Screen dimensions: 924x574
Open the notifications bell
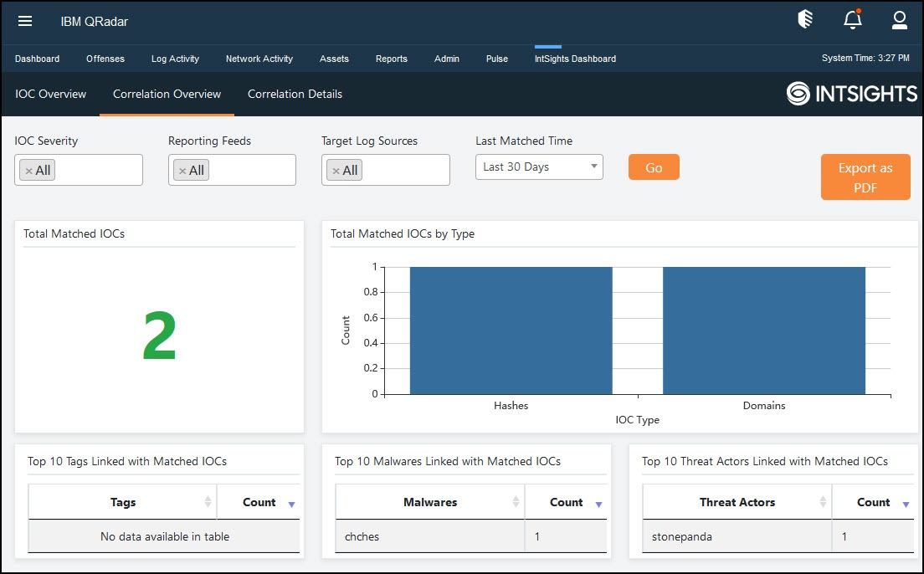(x=852, y=19)
